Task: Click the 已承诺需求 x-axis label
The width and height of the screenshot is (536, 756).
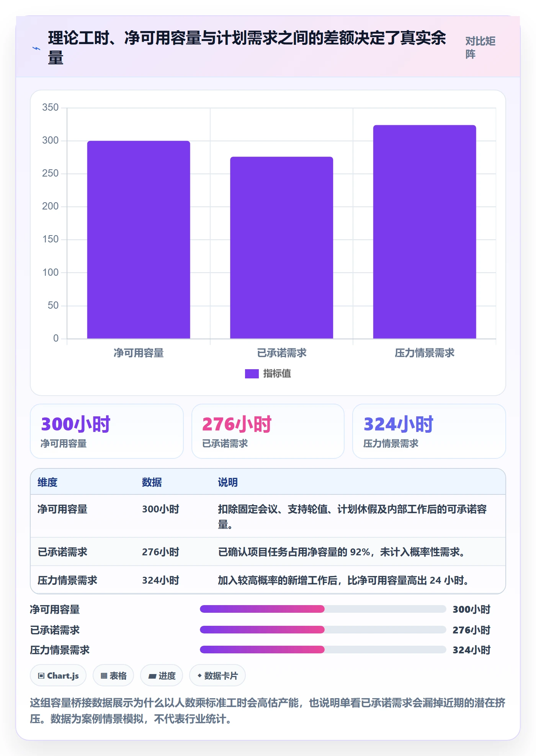Action: coord(281,353)
